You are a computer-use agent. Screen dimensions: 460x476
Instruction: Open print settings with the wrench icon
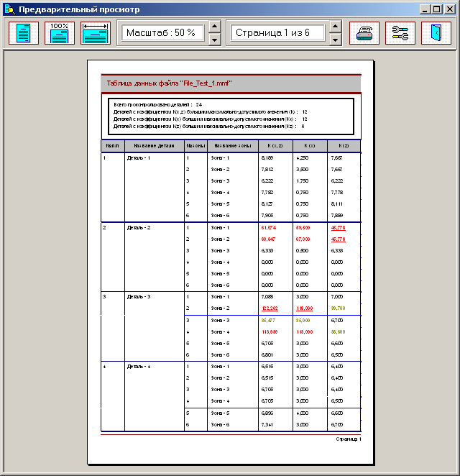click(x=400, y=33)
